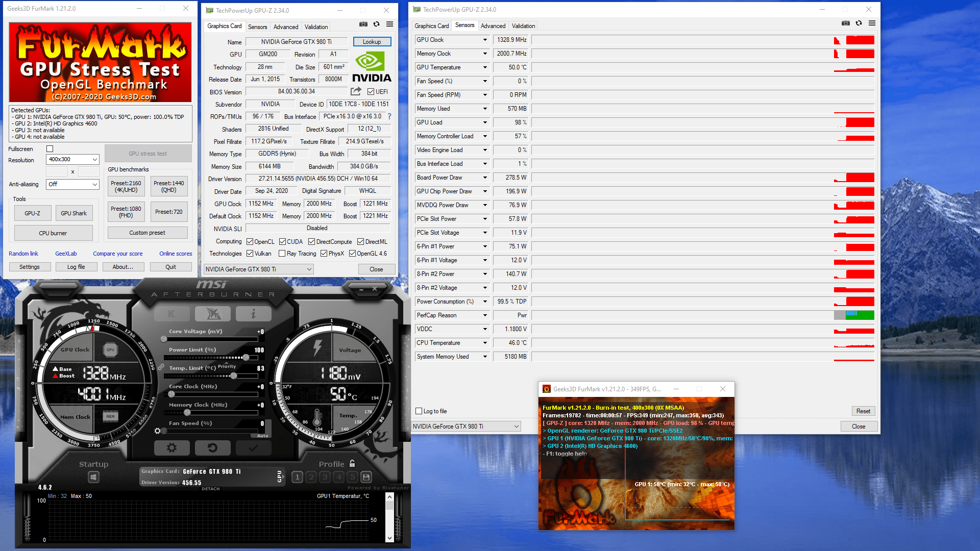Open the hamburger menu in GPU-Z Sensors window

pyautogui.click(x=872, y=23)
